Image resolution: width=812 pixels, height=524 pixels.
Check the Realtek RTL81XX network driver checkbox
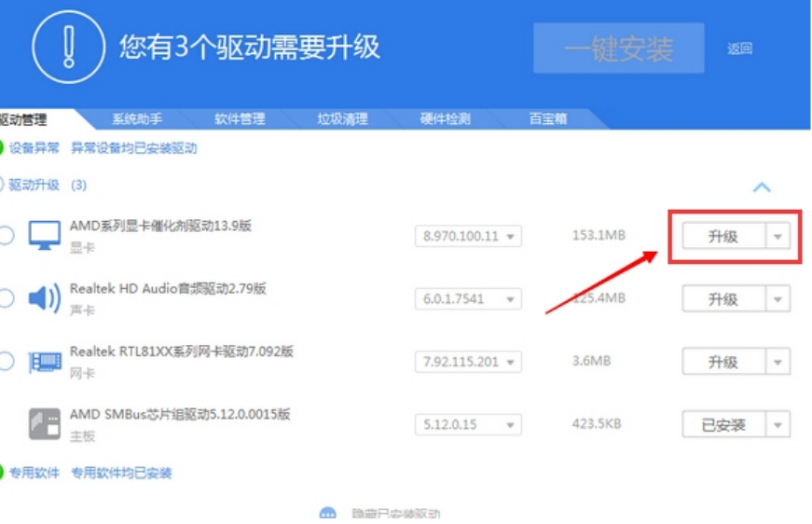click(6, 362)
